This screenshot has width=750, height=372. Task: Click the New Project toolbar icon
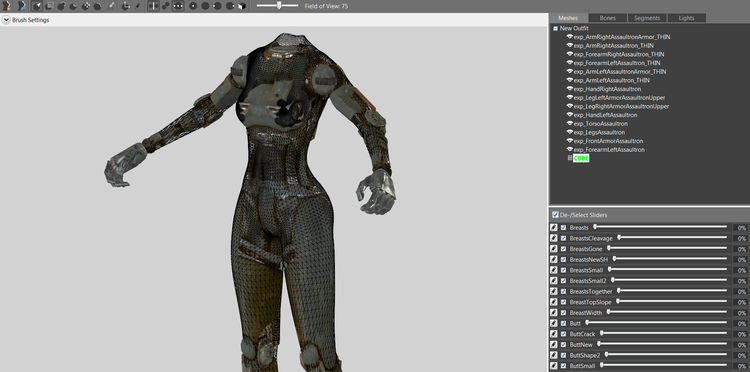[6, 6]
